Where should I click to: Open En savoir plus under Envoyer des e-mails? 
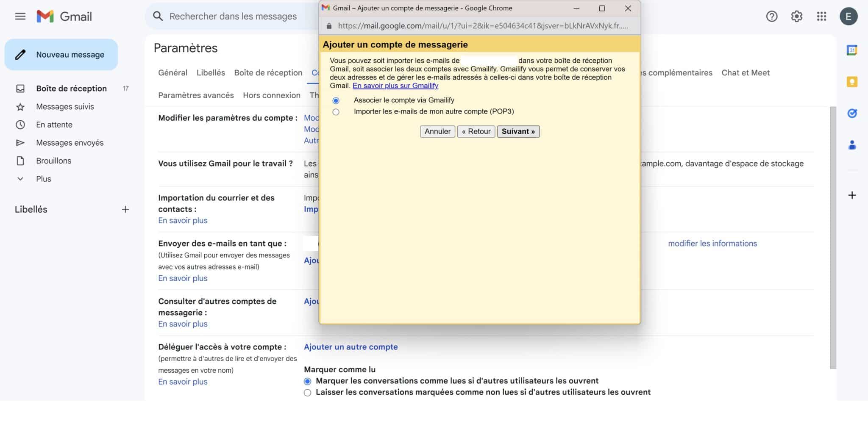(183, 278)
